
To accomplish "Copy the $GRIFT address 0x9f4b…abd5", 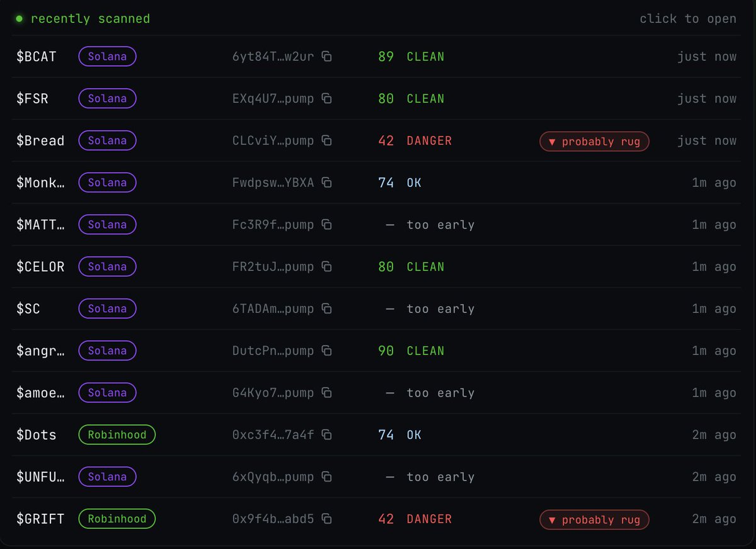I will [x=326, y=519].
